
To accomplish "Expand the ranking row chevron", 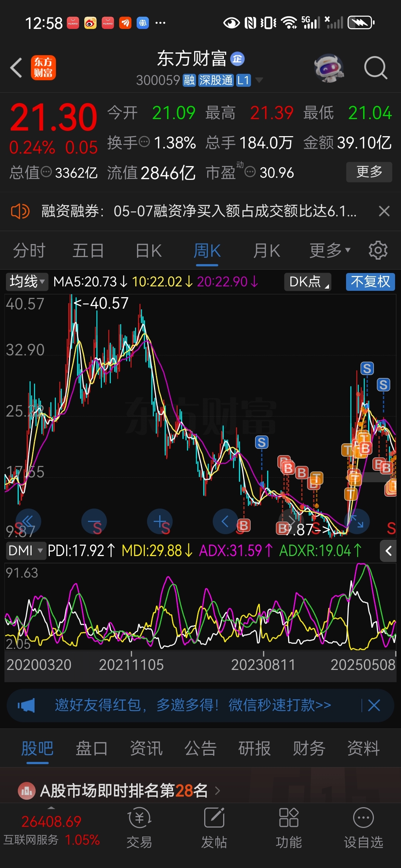I will pyautogui.click(x=218, y=791).
